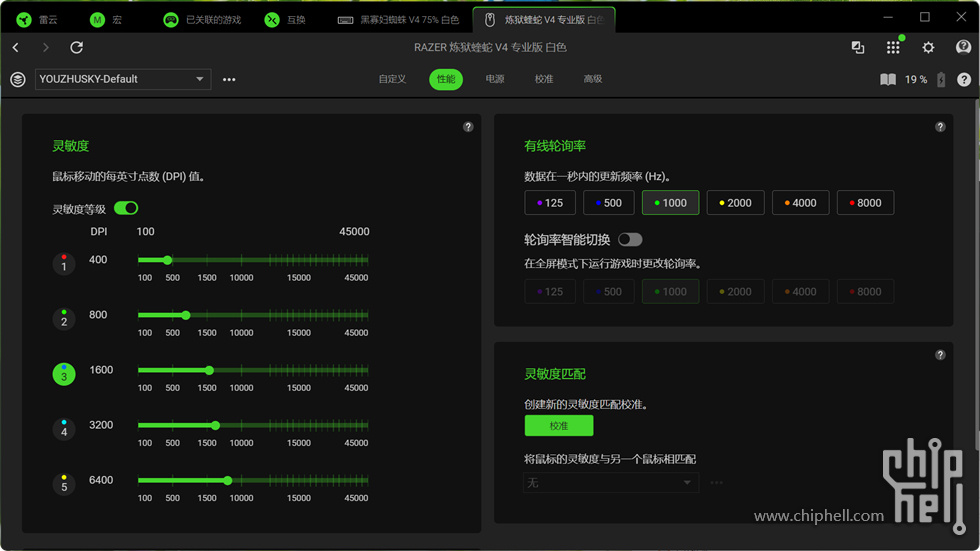Open the 校准 section

pyautogui.click(x=544, y=79)
